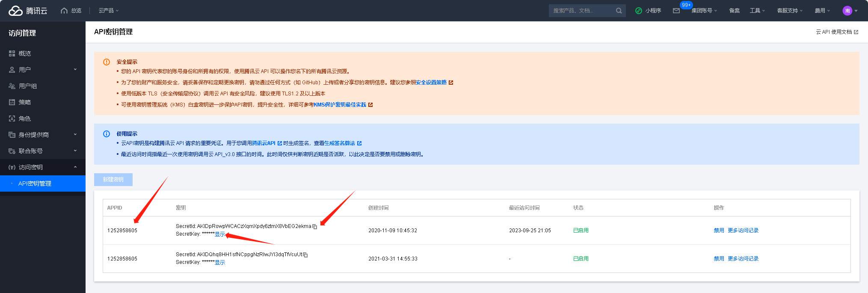This screenshot has height=293, width=868.
Task: Open the 费用 dropdown menu
Action: click(x=822, y=11)
